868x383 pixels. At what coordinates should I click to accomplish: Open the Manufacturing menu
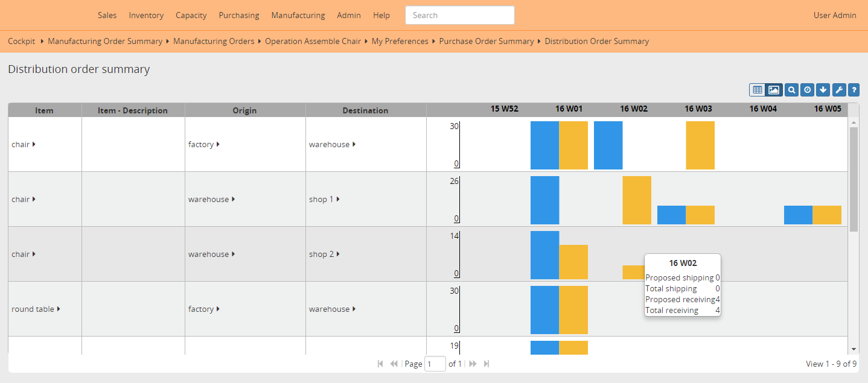click(298, 15)
